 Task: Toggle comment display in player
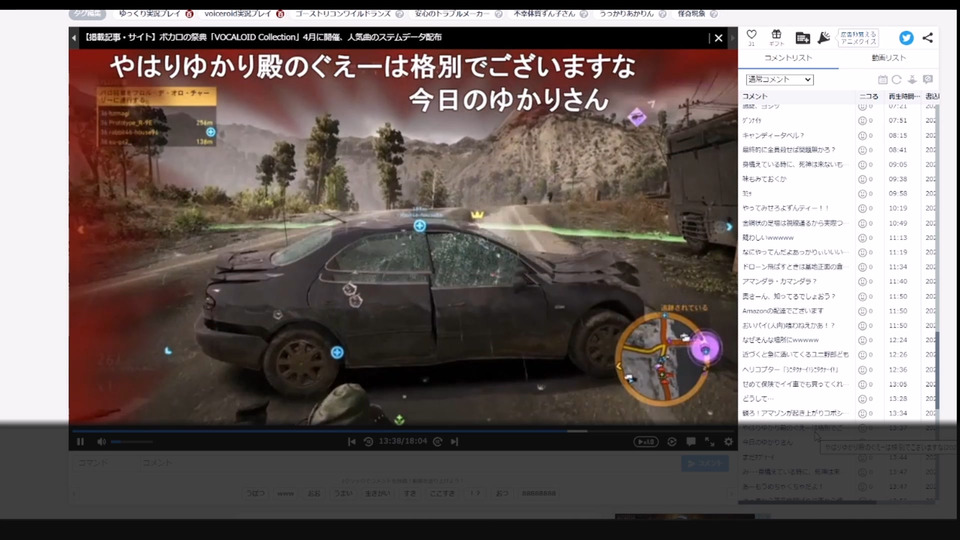pyautogui.click(x=690, y=441)
